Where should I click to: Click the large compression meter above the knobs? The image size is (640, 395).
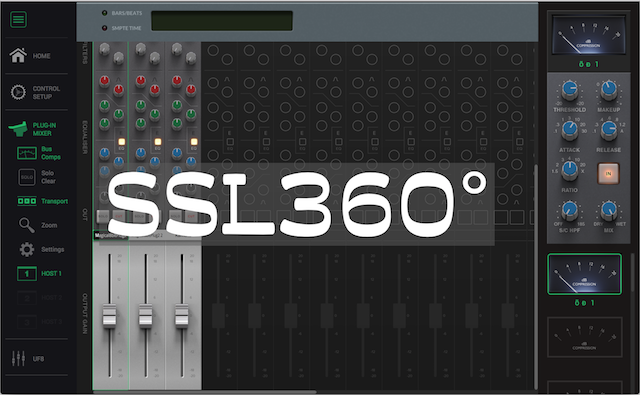(x=589, y=35)
